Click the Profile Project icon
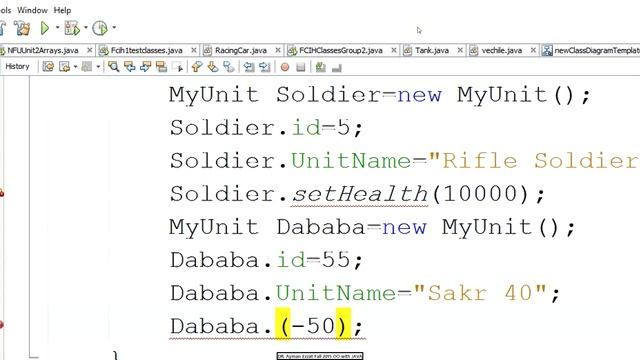This screenshot has width=640, height=360. click(100, 28)
